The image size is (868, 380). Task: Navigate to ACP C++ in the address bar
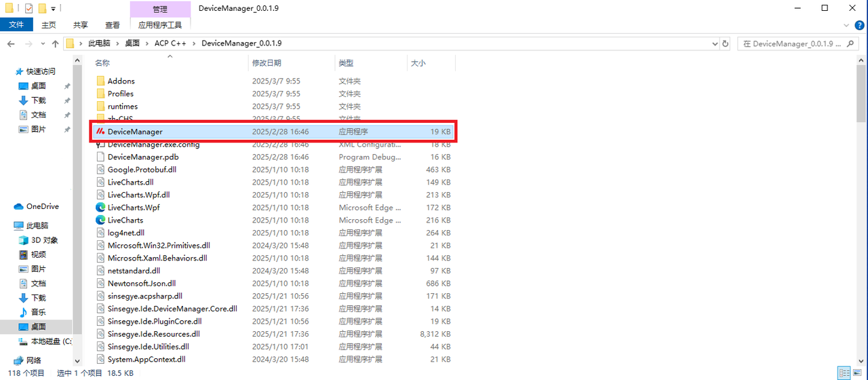click(170, 43)
